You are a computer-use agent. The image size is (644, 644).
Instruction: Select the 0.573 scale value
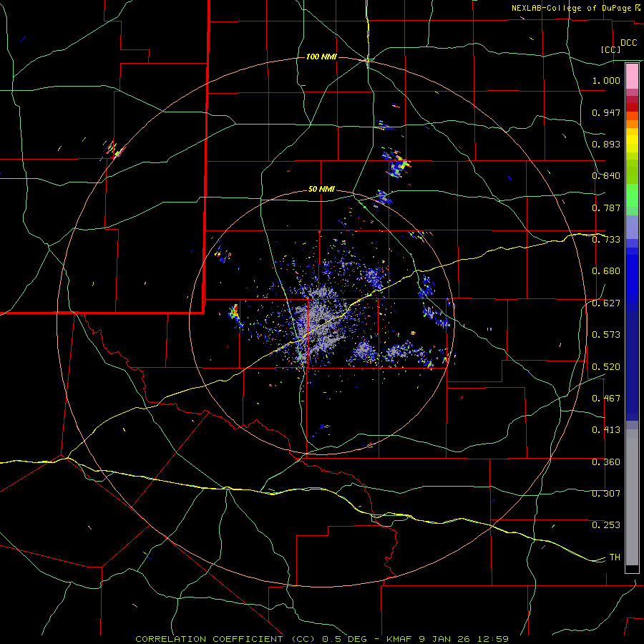click(x=606, y=335)
